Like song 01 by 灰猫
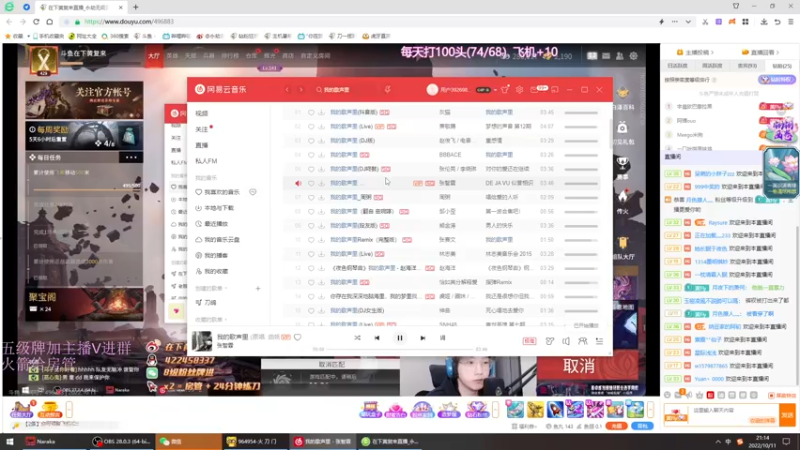Viewport: 800px width, 450px height. click(311, 112)
